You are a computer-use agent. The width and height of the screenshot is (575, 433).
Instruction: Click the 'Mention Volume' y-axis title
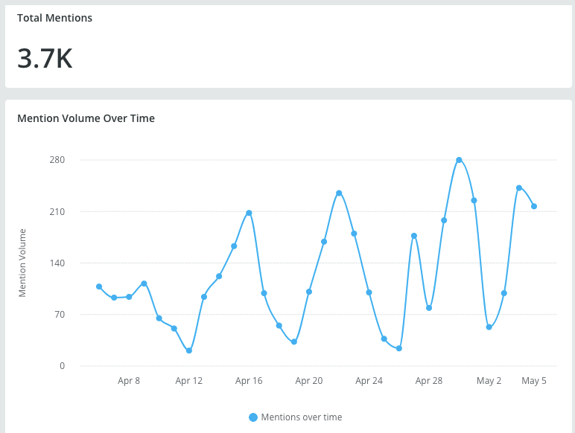(22, 263)
